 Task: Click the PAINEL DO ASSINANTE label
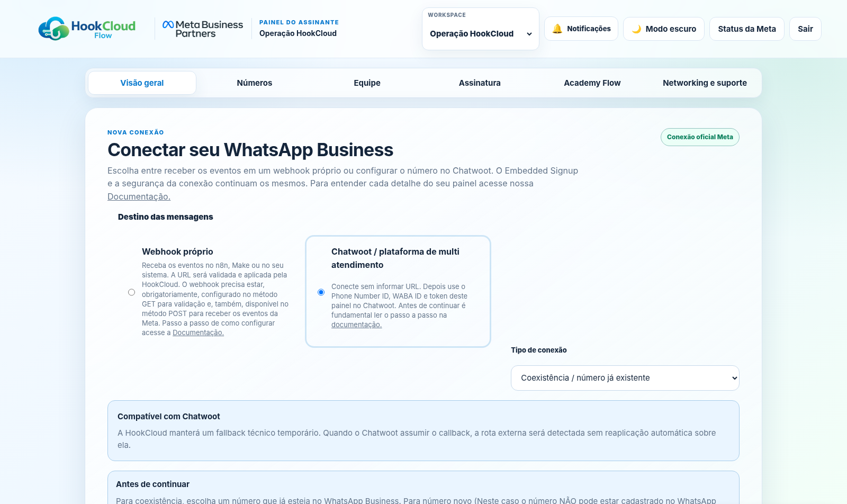point(299,22)
